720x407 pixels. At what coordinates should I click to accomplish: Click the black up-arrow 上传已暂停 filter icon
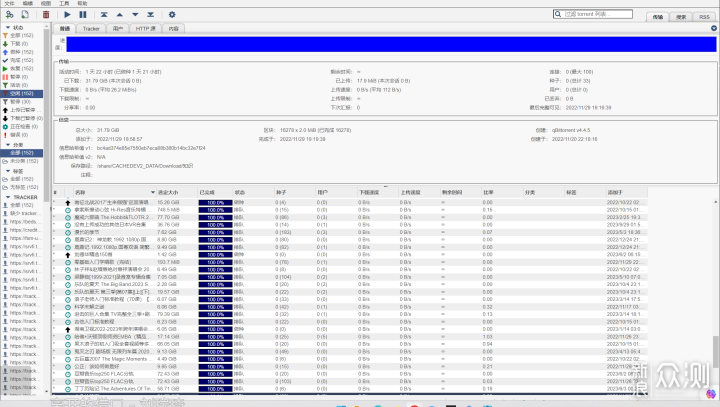click(x=6, y=110)
